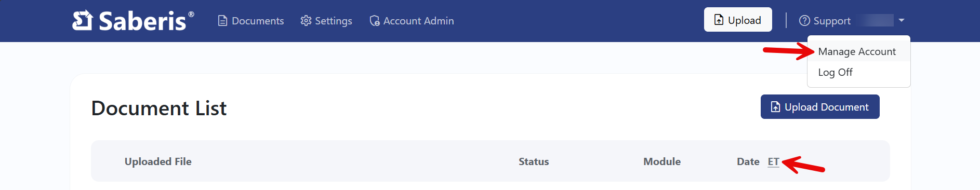Image resolution: width=980 pixels, height=190 pixels.
Task: Open the Settings menu item
Action: (326, 21)
